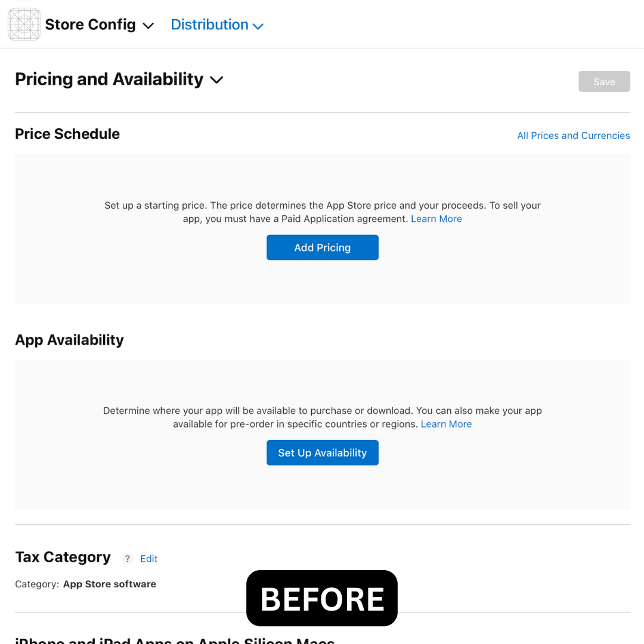
Task: Edit the Tax Category
Action: pyautogui.click(x=148, y=559)
